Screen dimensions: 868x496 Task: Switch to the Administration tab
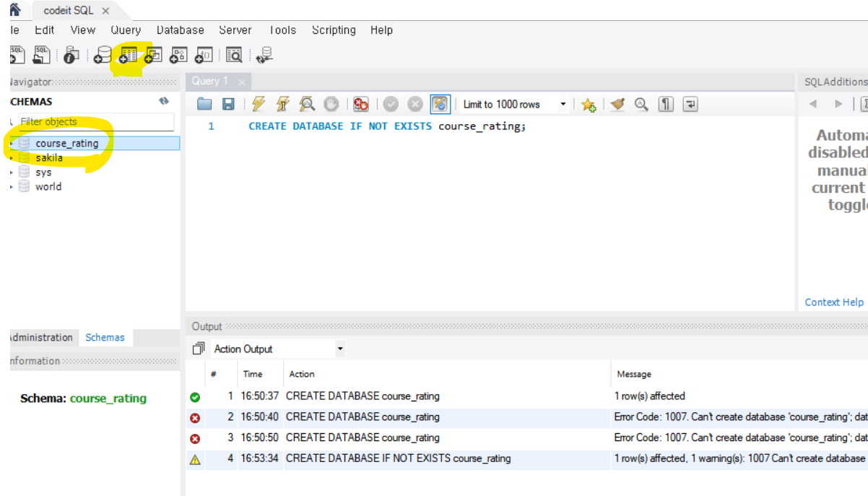click(40, 337)
